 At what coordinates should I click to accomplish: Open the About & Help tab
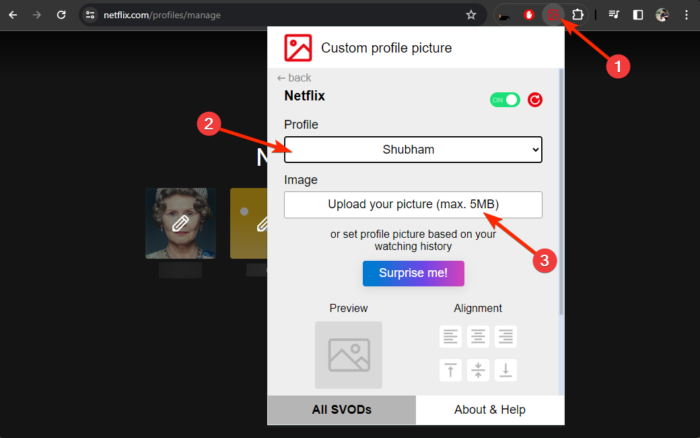[490, 409]
